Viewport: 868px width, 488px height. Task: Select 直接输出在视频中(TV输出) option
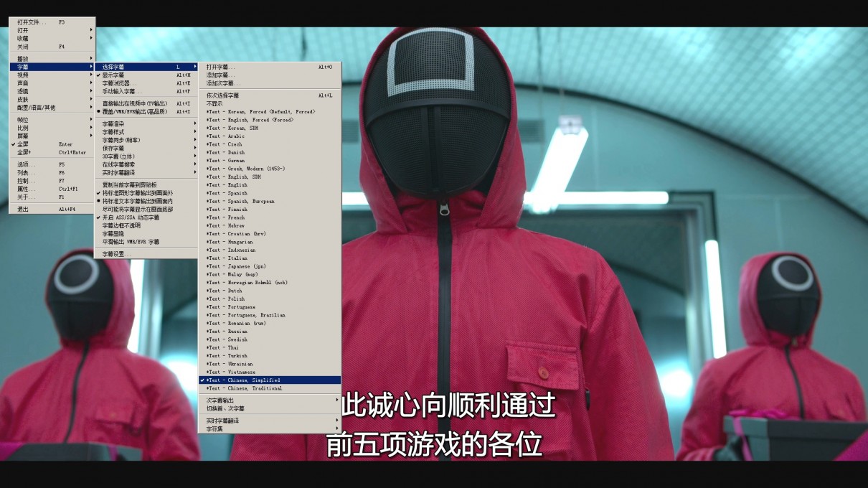[146, 103]
